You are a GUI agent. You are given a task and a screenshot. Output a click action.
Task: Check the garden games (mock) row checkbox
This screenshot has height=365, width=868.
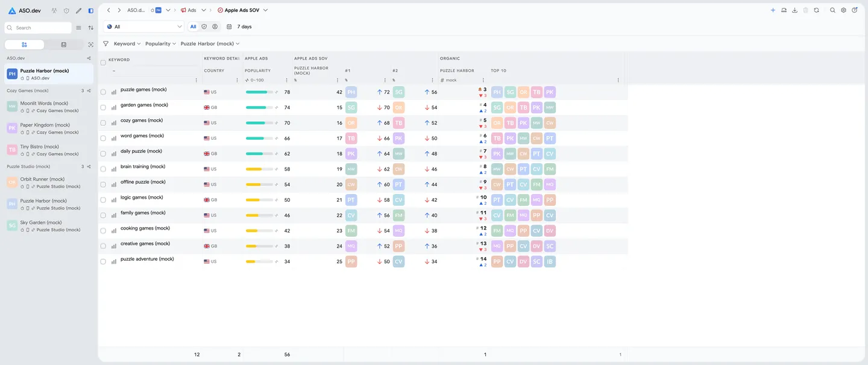pyautogui.click(x=103, y=108)
